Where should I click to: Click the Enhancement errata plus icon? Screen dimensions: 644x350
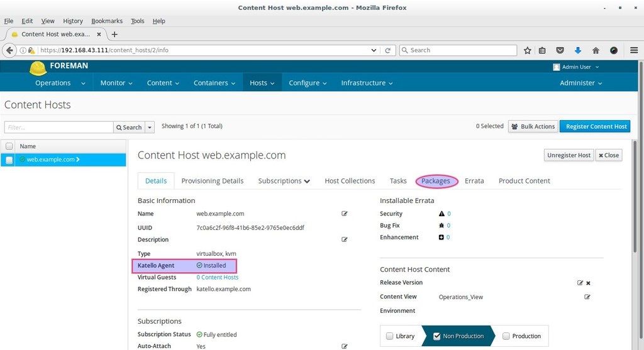(441, 237)
